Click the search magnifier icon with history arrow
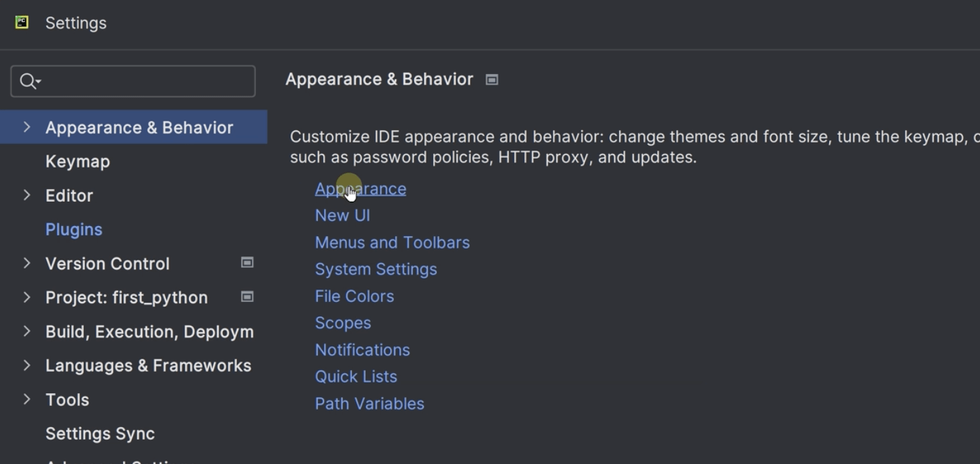Viewport: 980px width, 464px height. click(30, 81)
